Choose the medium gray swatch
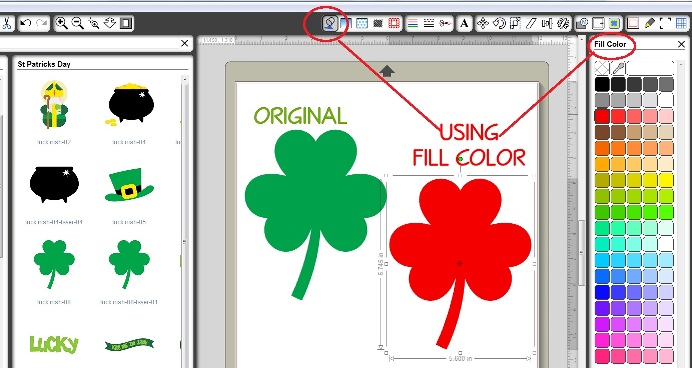The image size is (692, 368). coord(602,100)
